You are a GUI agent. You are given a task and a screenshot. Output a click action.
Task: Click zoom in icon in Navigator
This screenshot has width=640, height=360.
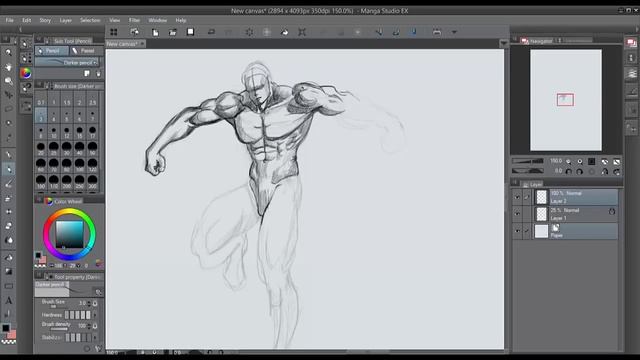pyautogui.click(x=580, y=162)
